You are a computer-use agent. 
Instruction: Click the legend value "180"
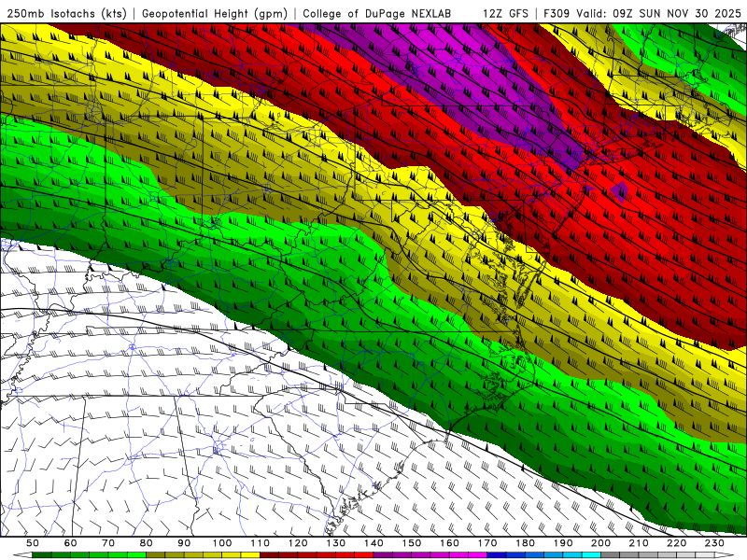(x=525, y=543)
